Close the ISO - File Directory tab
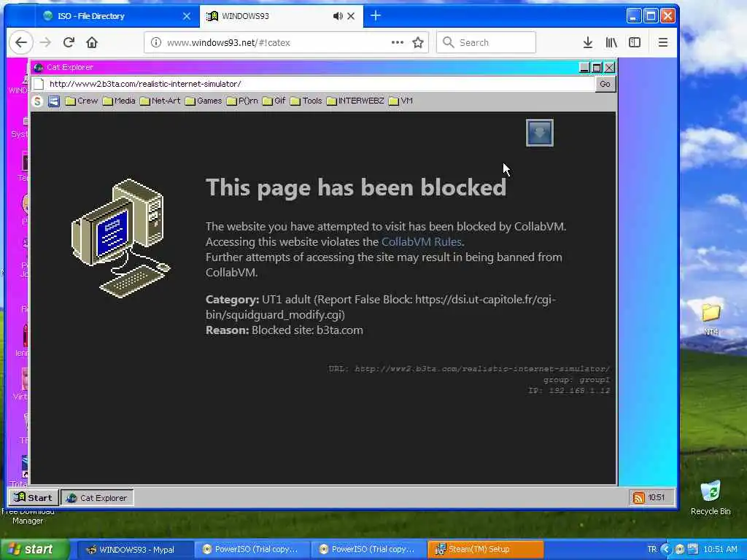Screen dimensions: 747x560 click(x=187, y=16)
